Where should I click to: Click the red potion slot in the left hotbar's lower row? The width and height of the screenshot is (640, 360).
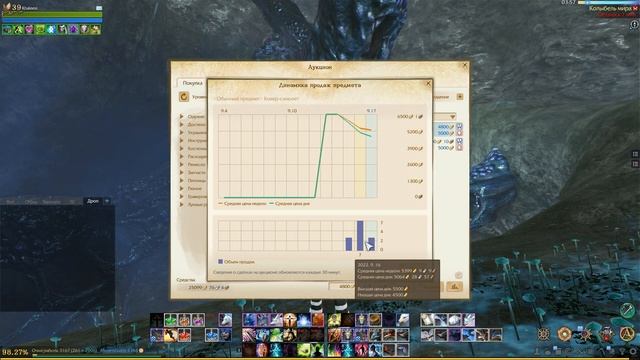point(184,335)
